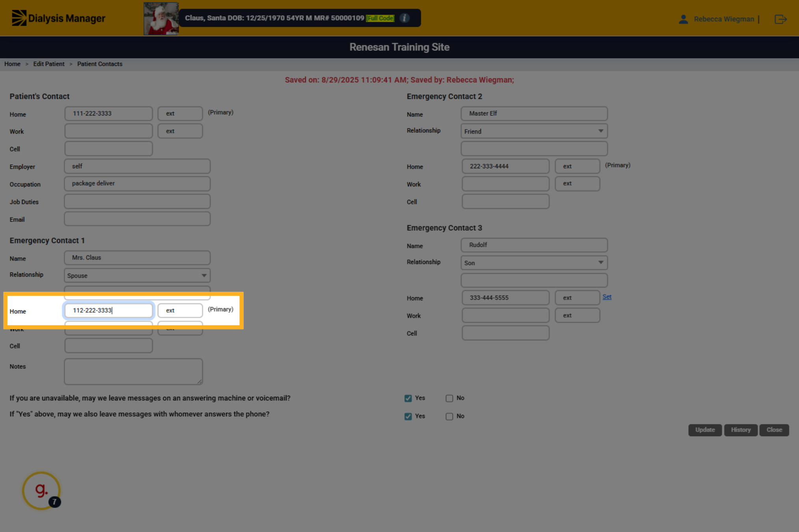The image size is (799, 532).
Task: Click the empty Job Duties field
Action: click(x=137, y=201)
